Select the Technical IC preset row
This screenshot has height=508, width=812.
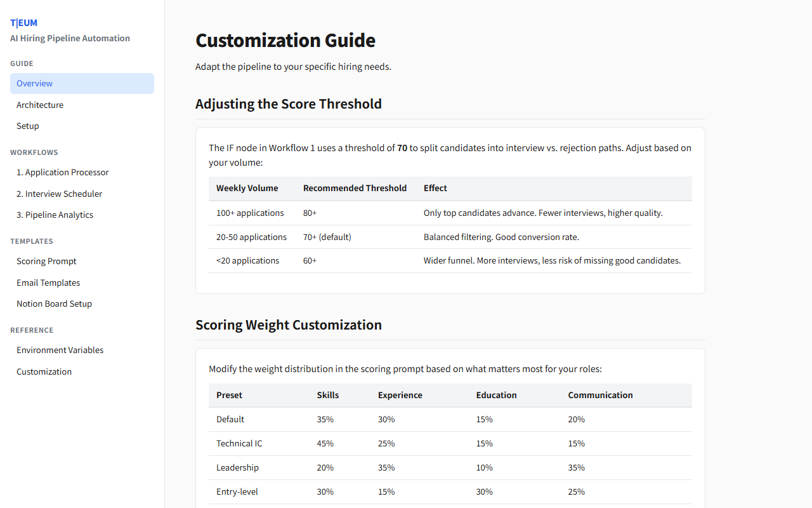(x=239, y=443)
